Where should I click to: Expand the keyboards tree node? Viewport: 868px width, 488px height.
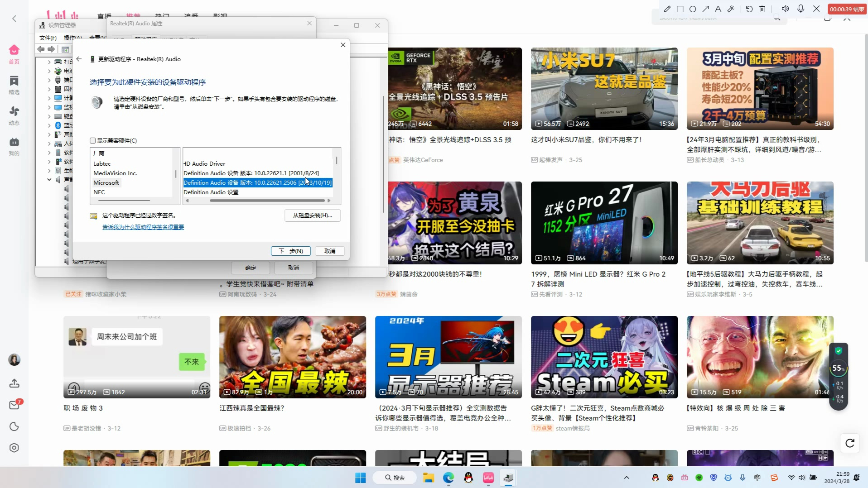tap(49, 116)
